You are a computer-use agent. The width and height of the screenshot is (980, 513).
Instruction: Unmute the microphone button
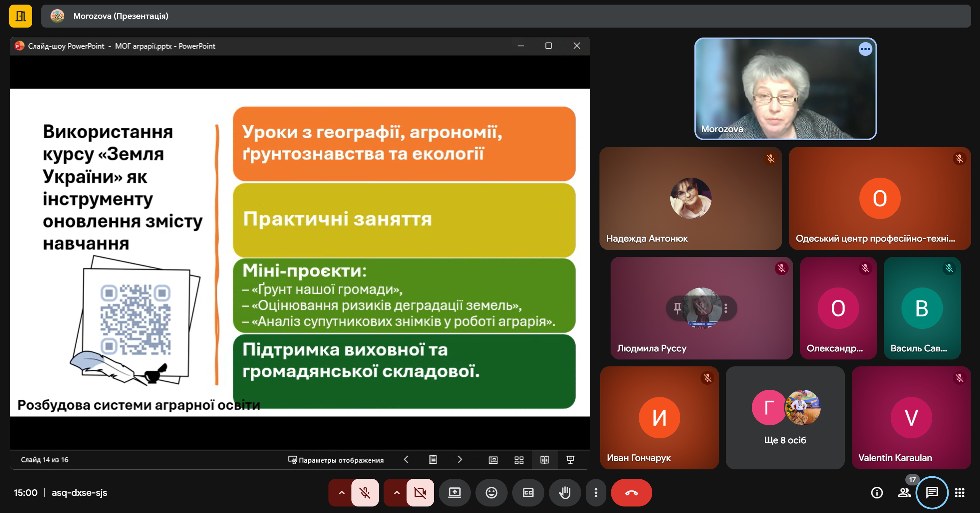coord(365,493)
